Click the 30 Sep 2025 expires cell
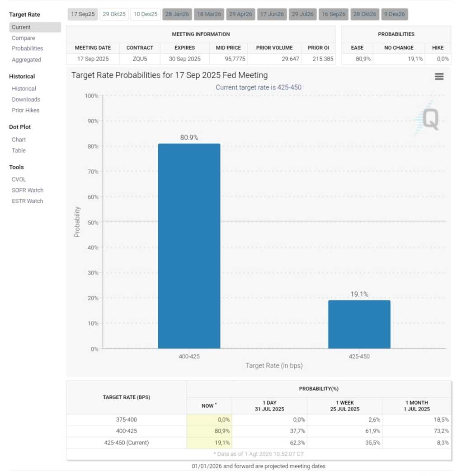This screenshot has width=466, height=476. point(185,59)
